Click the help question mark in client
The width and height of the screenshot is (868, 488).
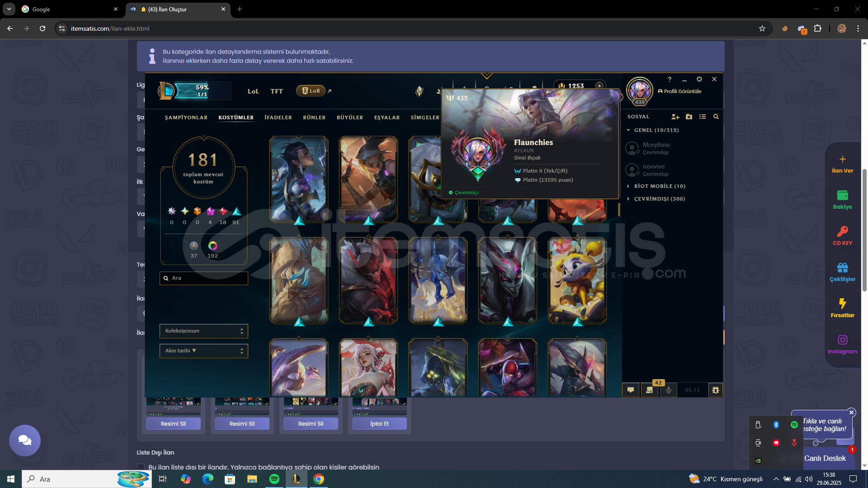point(670,79)
